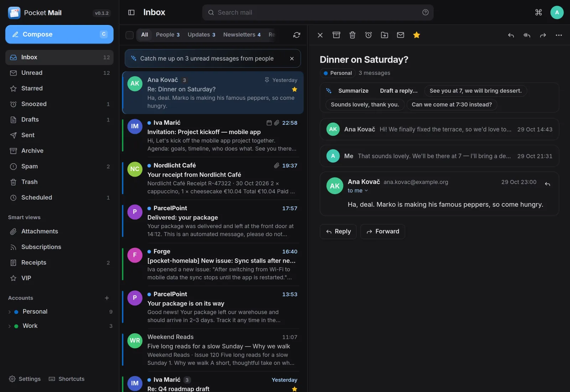Click the Reply button below message
The width and height of the screenshot is (570, 392).
(338, 232)
